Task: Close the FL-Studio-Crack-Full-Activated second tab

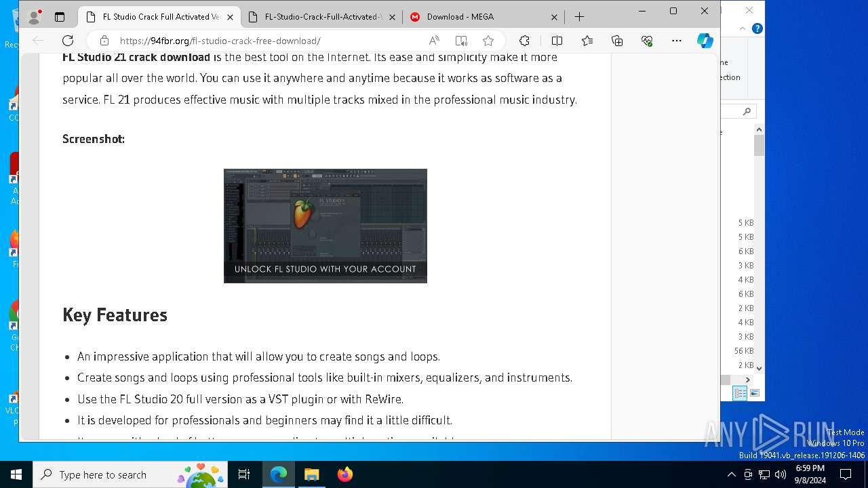Action: (392, 17)
